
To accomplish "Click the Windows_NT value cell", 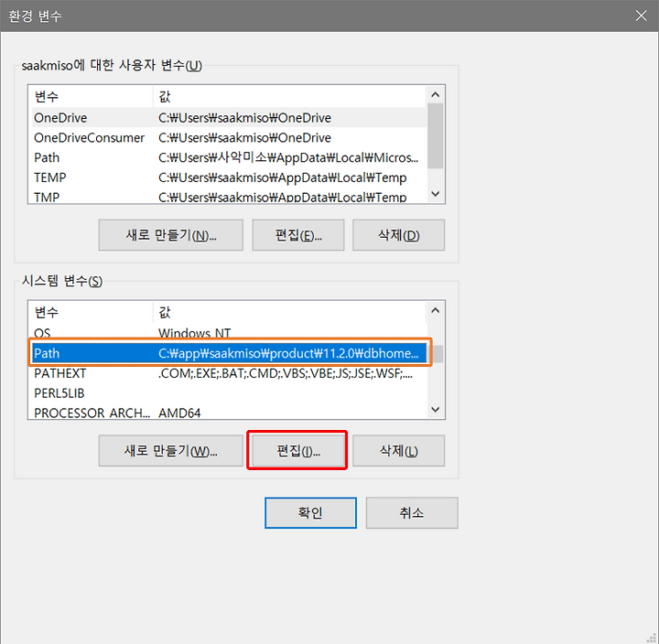I will pos(195,333).
